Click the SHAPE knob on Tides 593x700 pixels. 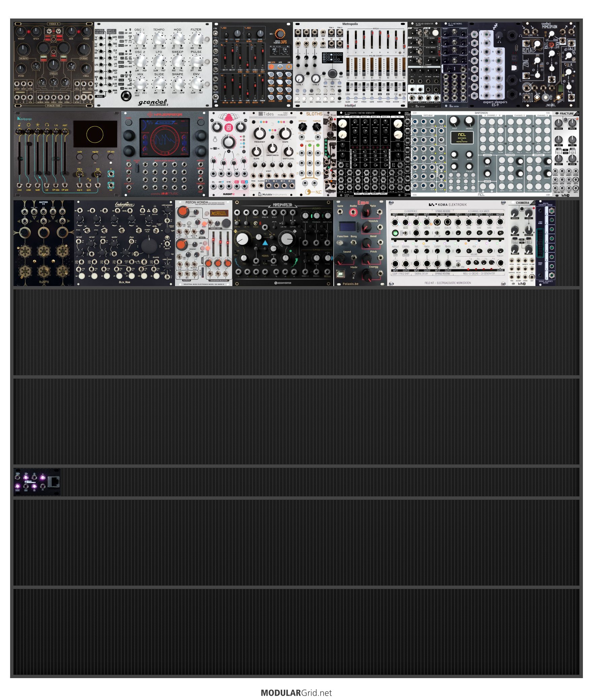[285, 133]
